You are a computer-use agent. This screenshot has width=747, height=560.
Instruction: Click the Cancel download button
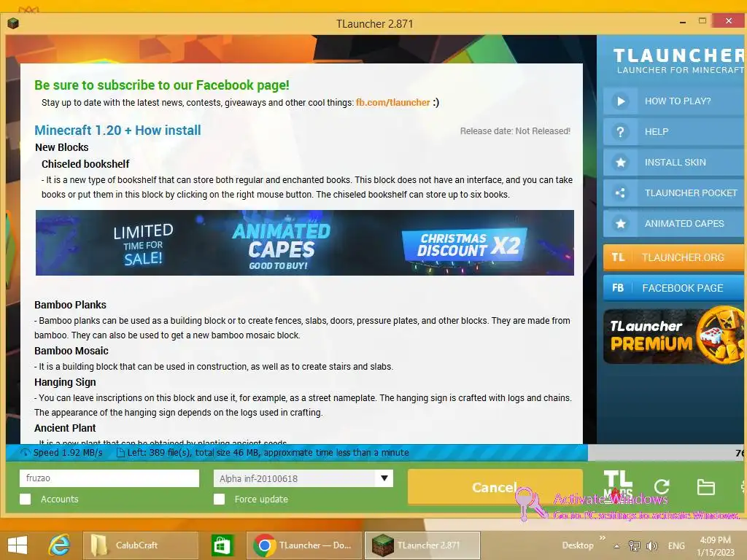[x=495, y=487]
